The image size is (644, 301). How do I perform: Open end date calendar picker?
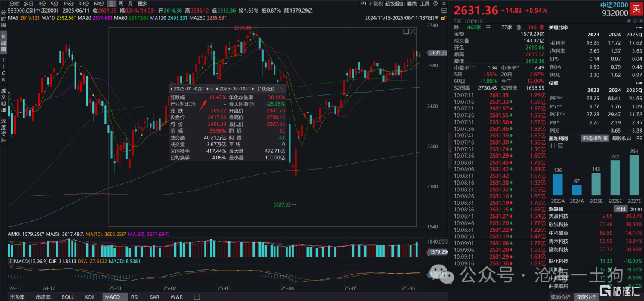coord(247,88)
